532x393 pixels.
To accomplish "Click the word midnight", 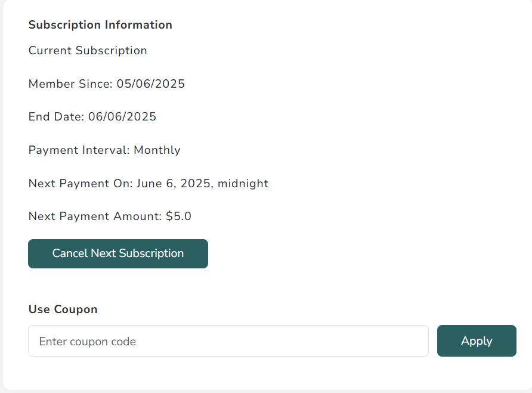I will click(x=243, y=184).
